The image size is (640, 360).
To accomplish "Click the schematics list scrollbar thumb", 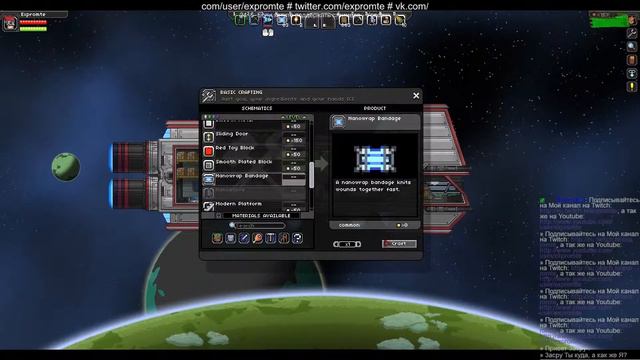I will pyautogui.click(x=311, y=175).
